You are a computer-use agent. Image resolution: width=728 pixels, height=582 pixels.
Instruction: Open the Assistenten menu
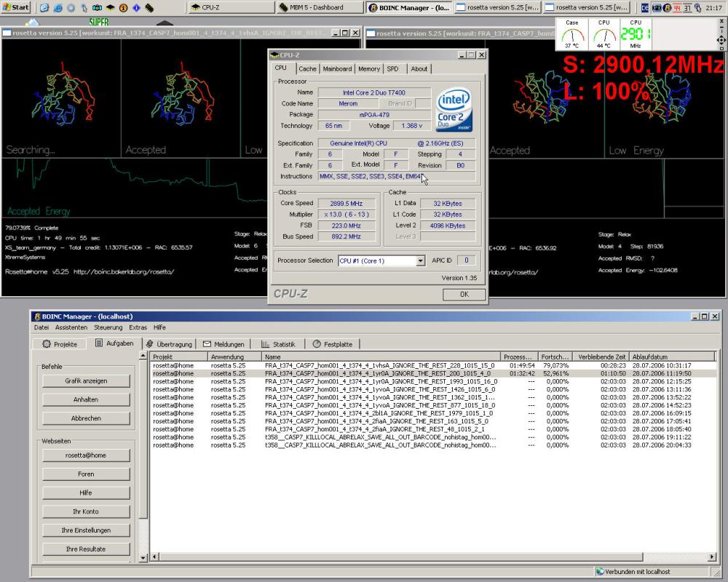(x=71, y=327)
